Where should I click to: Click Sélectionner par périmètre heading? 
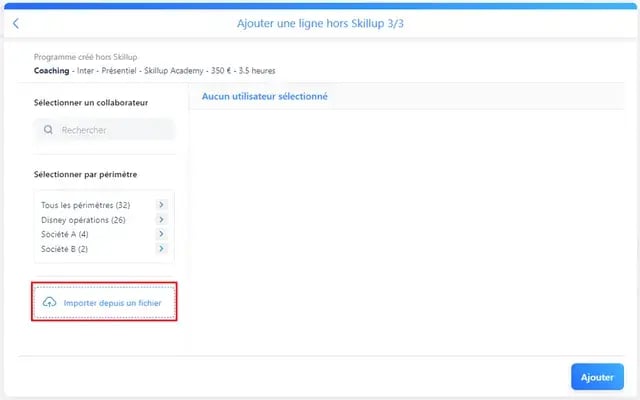click(x=85, y=174)
